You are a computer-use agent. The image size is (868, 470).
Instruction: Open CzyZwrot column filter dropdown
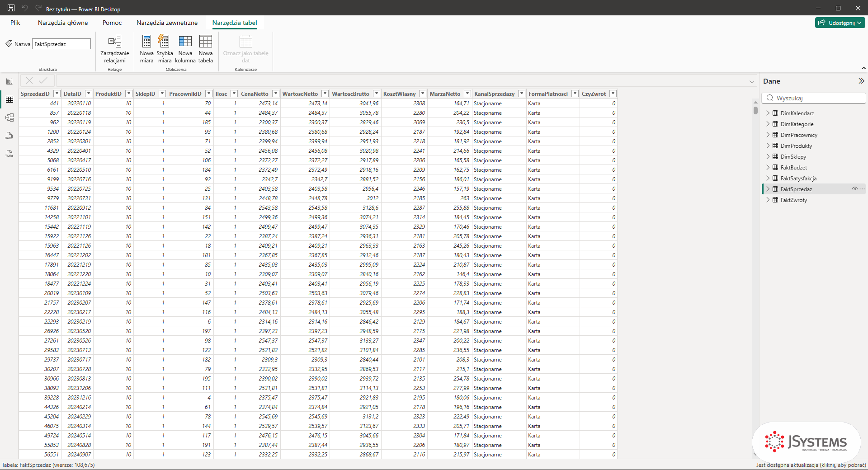tap(613, 94)
